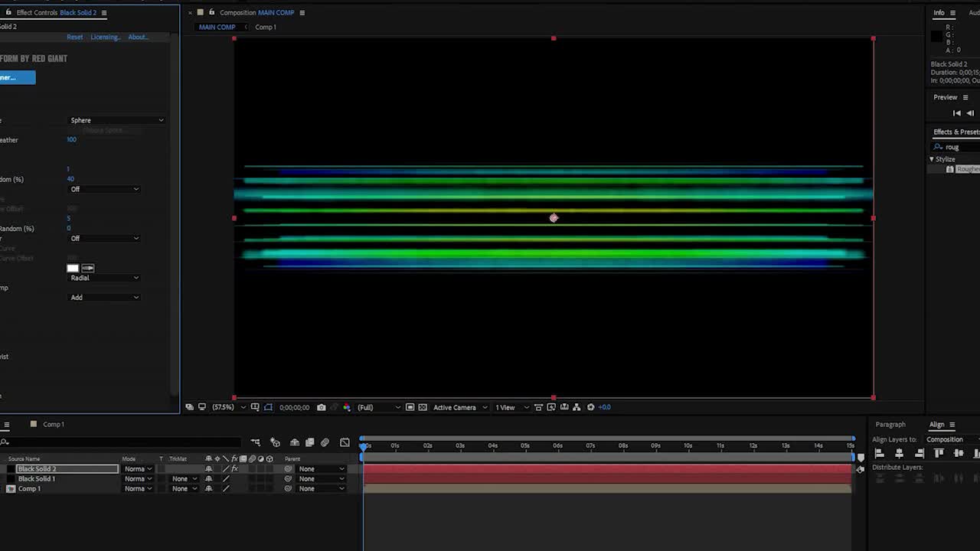Open grid and guide options icon
The image size is (980, 551).
tap(255, 407)
